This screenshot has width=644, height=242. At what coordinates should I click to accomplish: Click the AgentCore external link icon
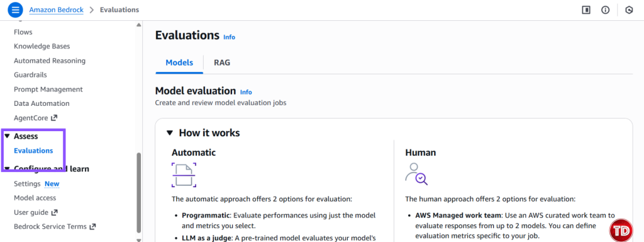[54, 118]
